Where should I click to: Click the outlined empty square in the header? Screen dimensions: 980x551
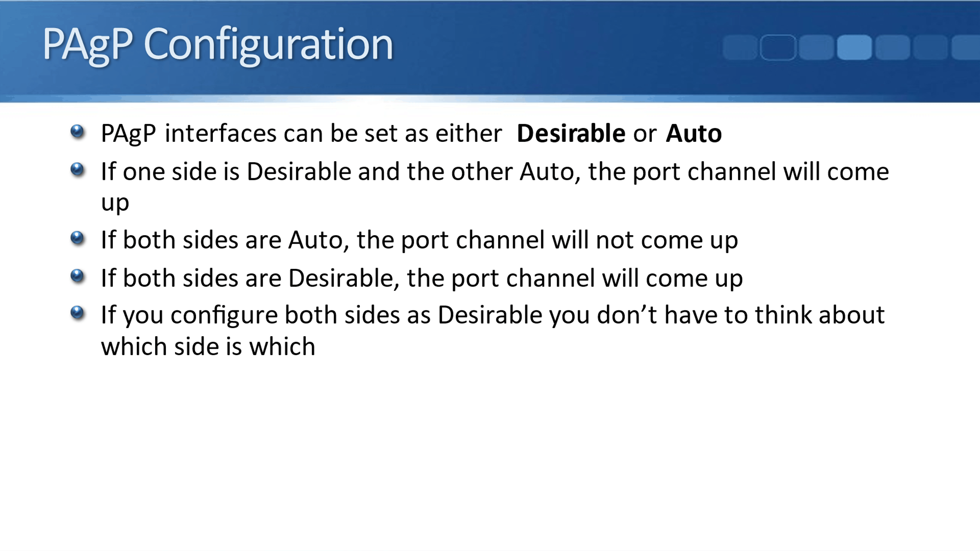point(778,47)
